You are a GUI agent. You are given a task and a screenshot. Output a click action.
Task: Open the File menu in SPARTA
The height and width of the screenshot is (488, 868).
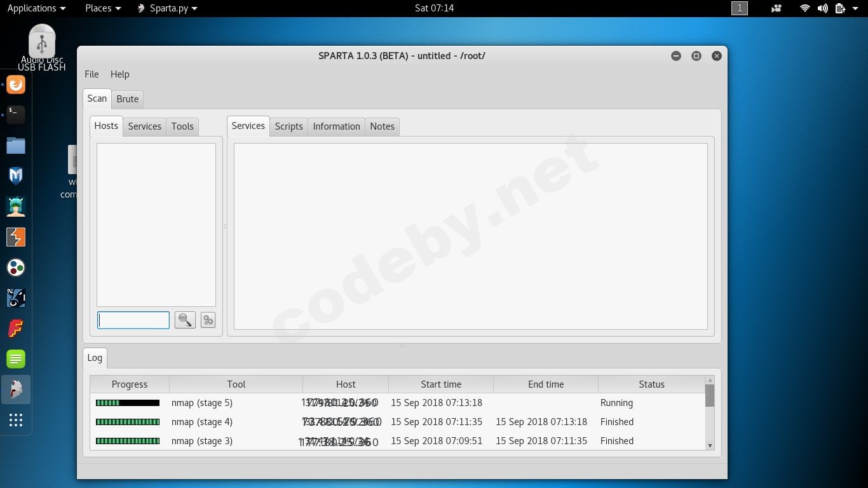(92, 74)
